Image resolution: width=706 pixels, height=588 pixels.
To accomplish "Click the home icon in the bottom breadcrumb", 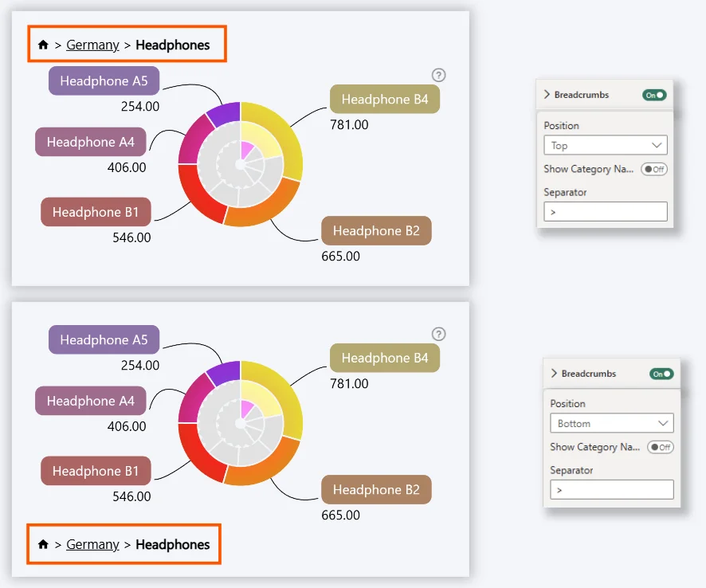I will (x=43, y=545).
